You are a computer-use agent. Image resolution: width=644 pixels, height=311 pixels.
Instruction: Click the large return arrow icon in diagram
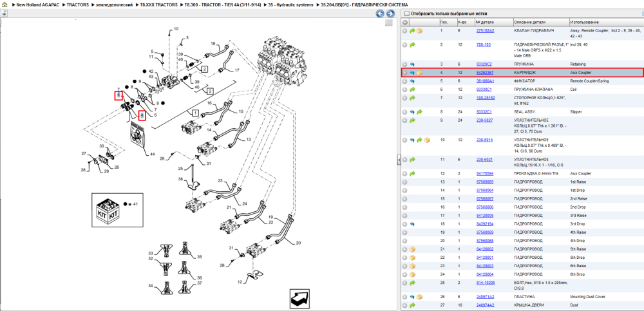tap(300, 299)
